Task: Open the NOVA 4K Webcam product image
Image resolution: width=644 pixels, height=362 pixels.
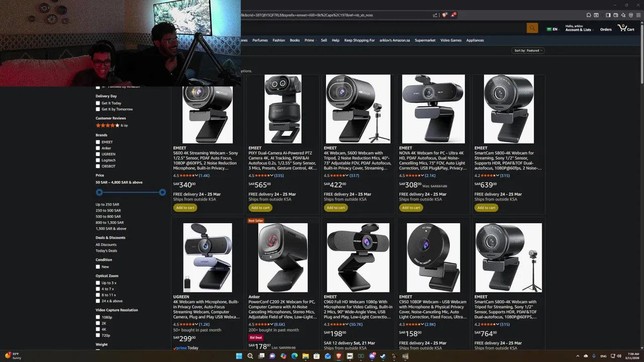Action: tap(434, 109)
